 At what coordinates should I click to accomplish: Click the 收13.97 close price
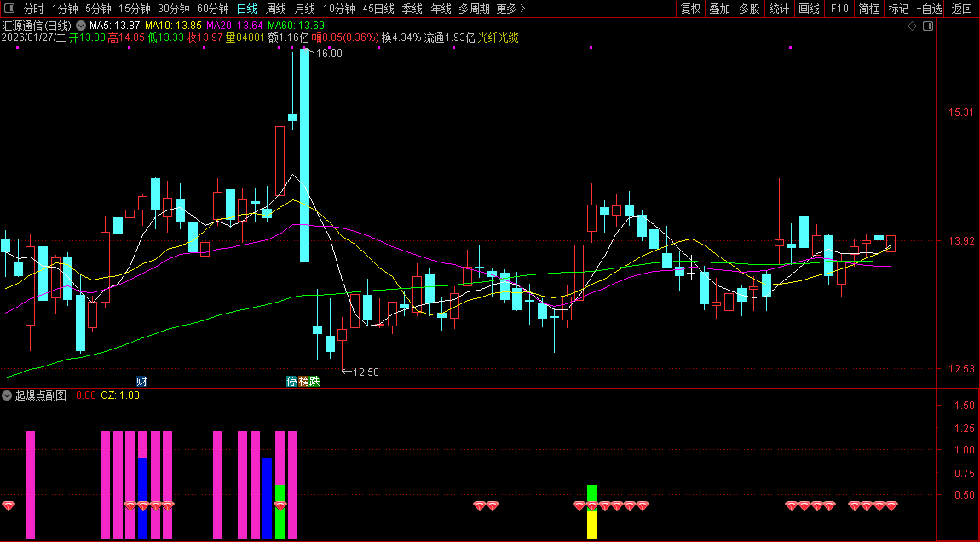pyautogui.click(x=205, y=37)
